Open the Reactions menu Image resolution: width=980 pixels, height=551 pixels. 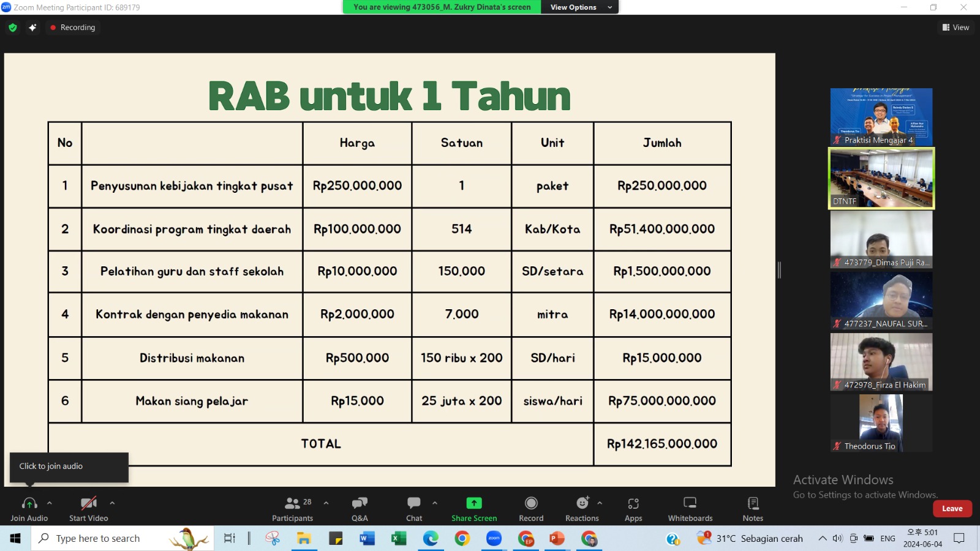(582, 508)
